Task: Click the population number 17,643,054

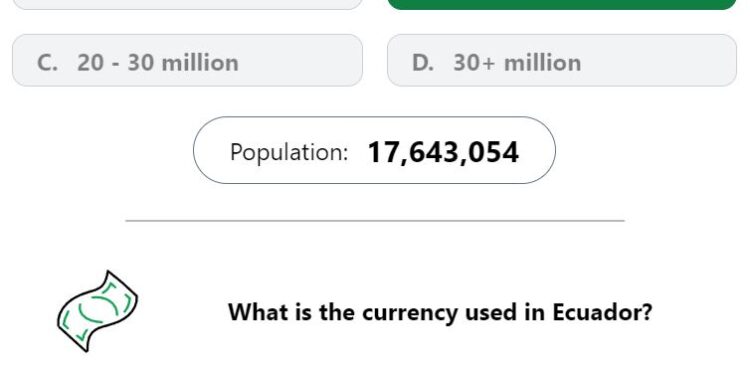Action: click(x=443, y=153)
